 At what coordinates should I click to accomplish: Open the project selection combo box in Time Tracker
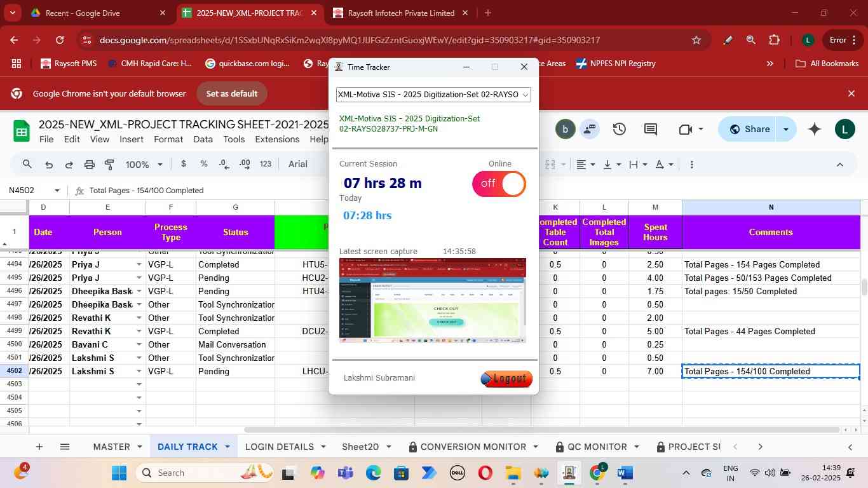(433, 95)
